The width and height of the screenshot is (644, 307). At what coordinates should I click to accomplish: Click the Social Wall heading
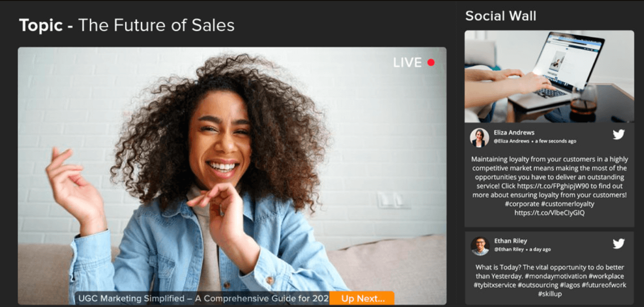(501, 16)
